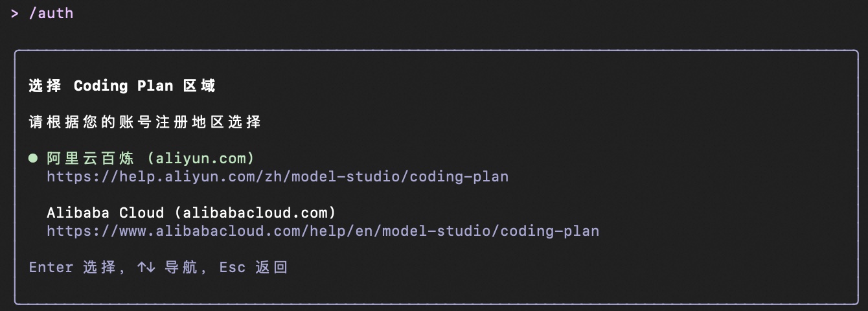Click the 返回 hint text

coord(271,267)
